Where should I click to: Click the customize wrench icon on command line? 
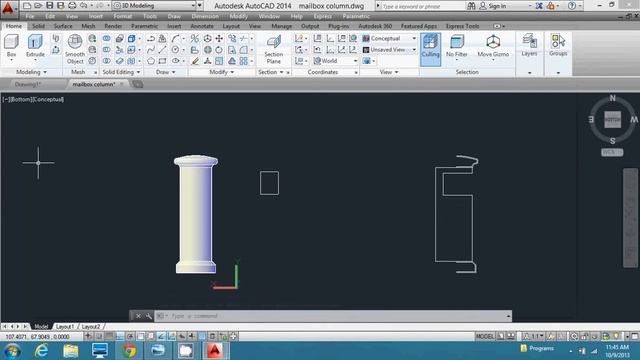coord(149,316)
